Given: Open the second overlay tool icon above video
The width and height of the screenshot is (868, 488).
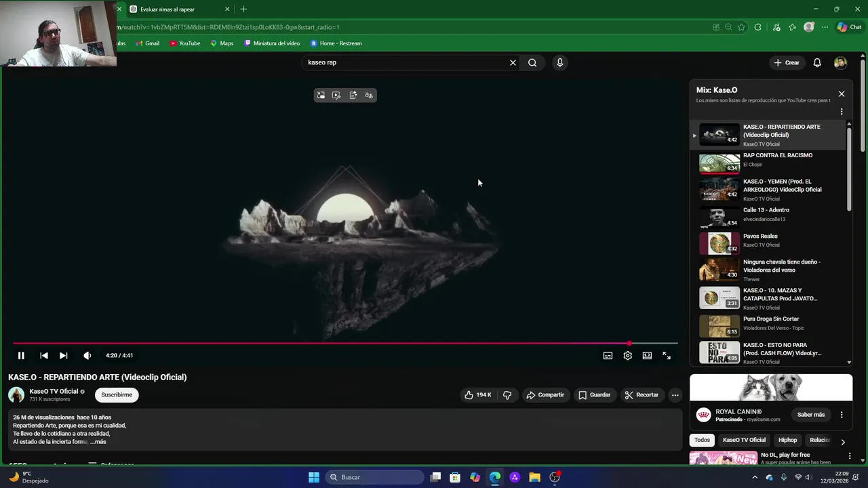Looking at the screenshot, I should tap(336, 96).
